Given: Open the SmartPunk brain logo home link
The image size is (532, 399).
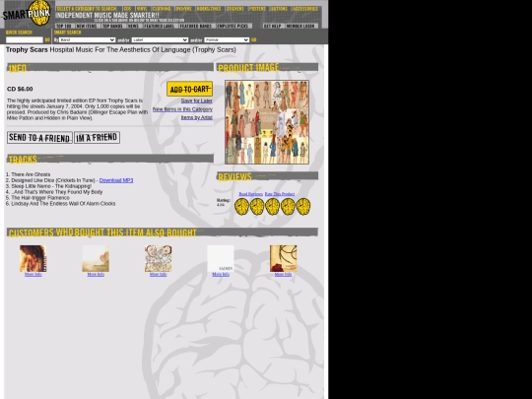Looking at the screenshot, I should (28, 14).
